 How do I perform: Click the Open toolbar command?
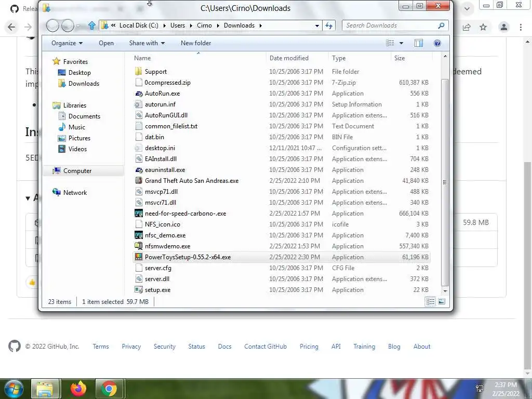[x=106, y=43]
